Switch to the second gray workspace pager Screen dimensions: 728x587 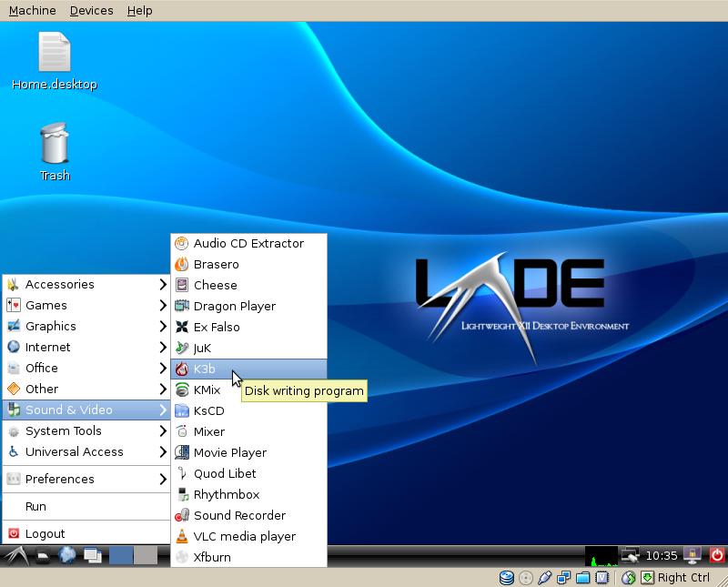tap(146, 555)
